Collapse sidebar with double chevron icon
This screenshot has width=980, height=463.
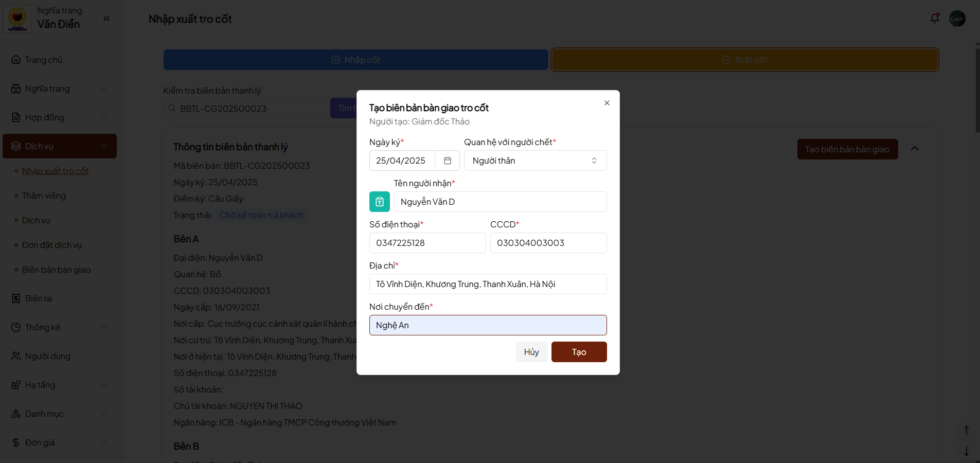point(106,19)
